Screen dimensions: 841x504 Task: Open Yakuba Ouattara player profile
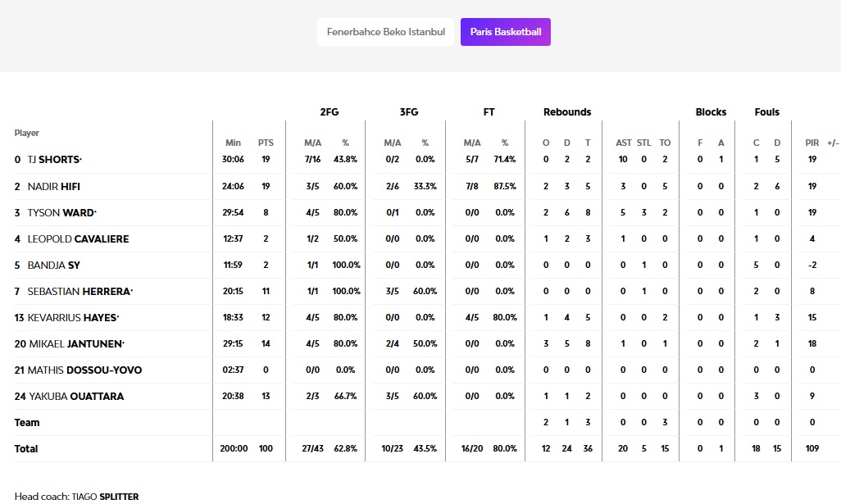tap(75, 396)
